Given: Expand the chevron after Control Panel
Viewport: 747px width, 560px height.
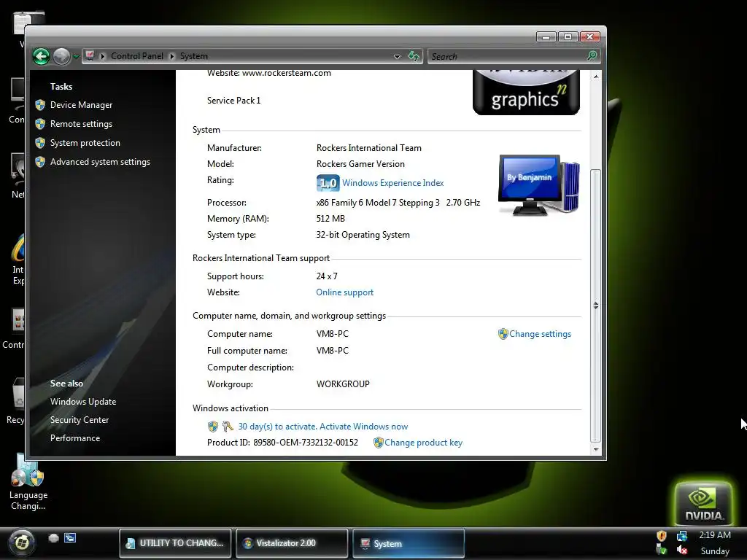Looking at the screenshot, I should point(172,56).
